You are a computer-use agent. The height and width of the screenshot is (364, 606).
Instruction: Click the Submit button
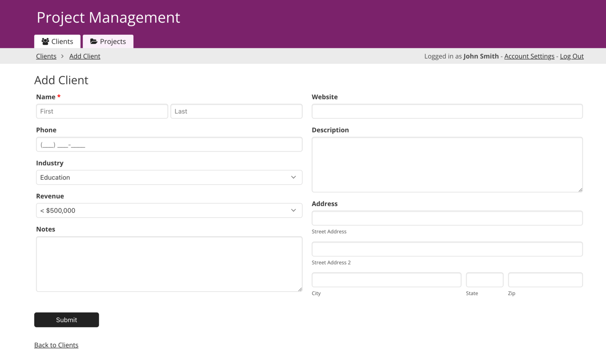(66, 320)
